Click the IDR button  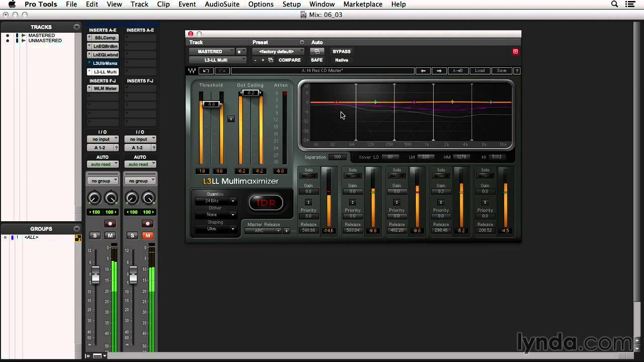click(x=266, y=203)
